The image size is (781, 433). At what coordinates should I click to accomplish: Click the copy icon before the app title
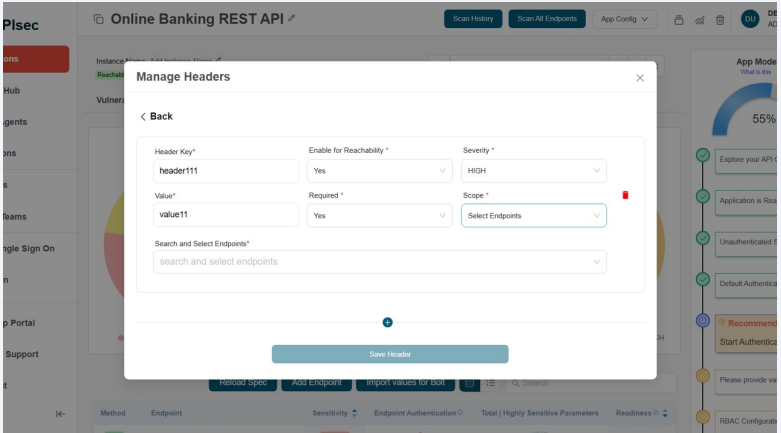(x=98, y=19)
